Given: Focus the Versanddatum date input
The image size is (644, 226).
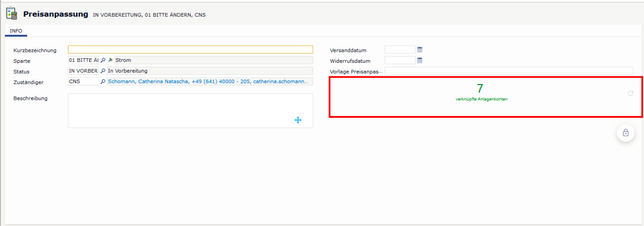Looking at the screenshot, I should [x=400, y=50].
